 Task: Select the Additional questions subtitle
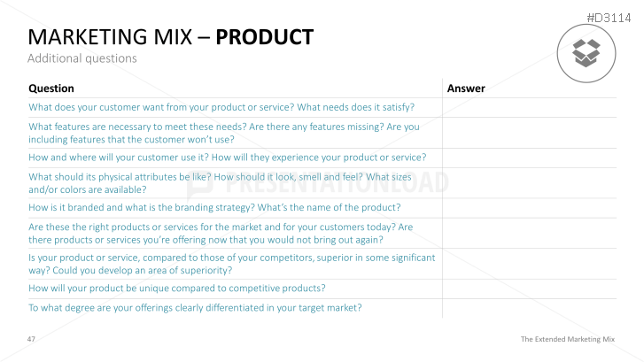pos(81,58)
